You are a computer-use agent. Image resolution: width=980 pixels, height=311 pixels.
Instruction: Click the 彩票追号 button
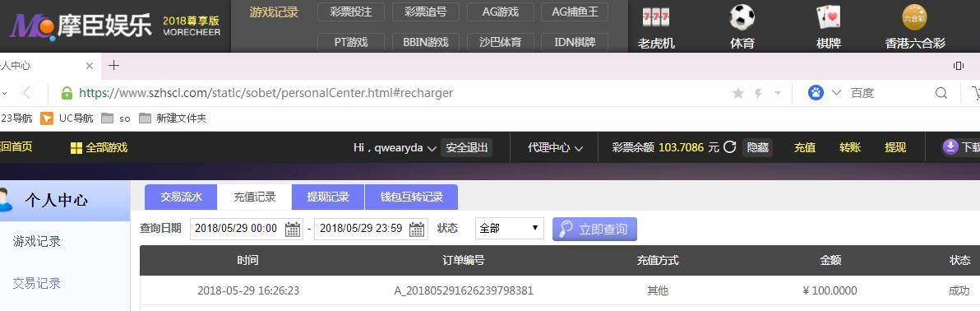tap(426, 12)
